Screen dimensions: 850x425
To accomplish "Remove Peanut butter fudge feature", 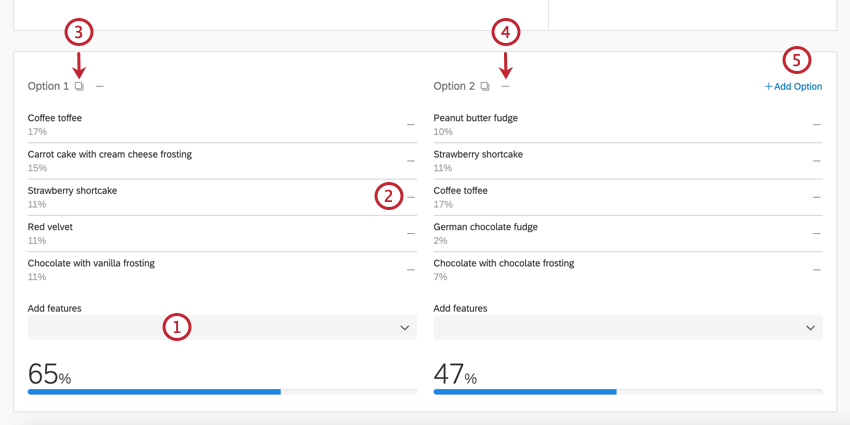I will coord(816,125).
